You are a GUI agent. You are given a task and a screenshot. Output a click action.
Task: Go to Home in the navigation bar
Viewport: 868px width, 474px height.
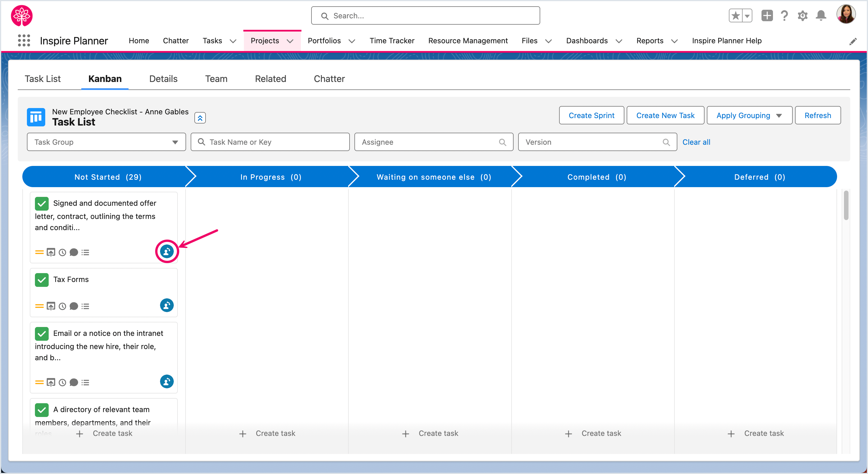139,41
